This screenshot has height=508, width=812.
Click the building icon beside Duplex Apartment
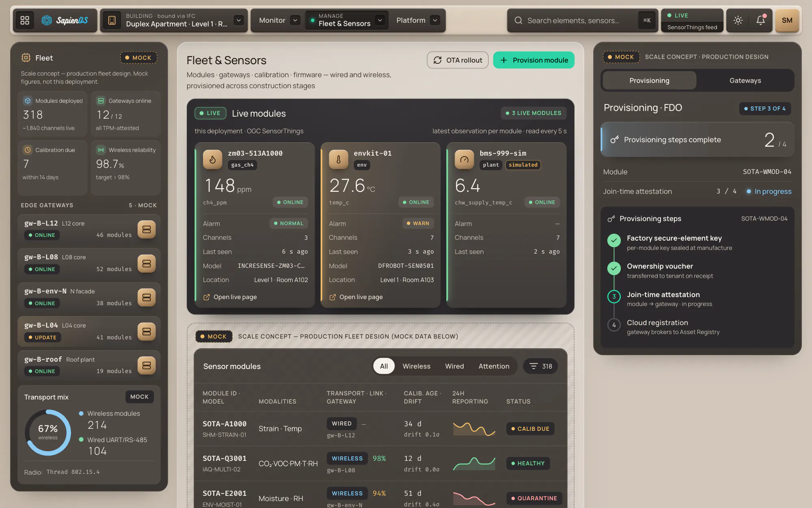[x=112, y=20]
